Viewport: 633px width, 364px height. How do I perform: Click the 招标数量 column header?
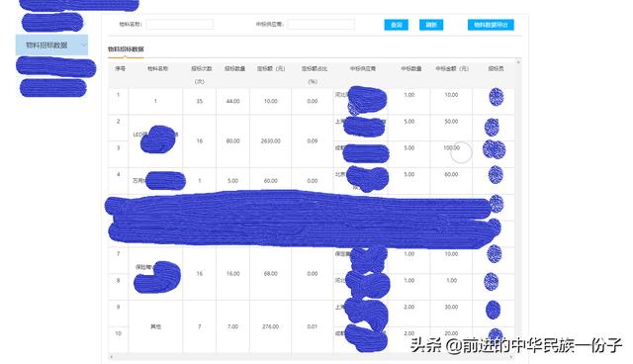[x=234, y=68]
